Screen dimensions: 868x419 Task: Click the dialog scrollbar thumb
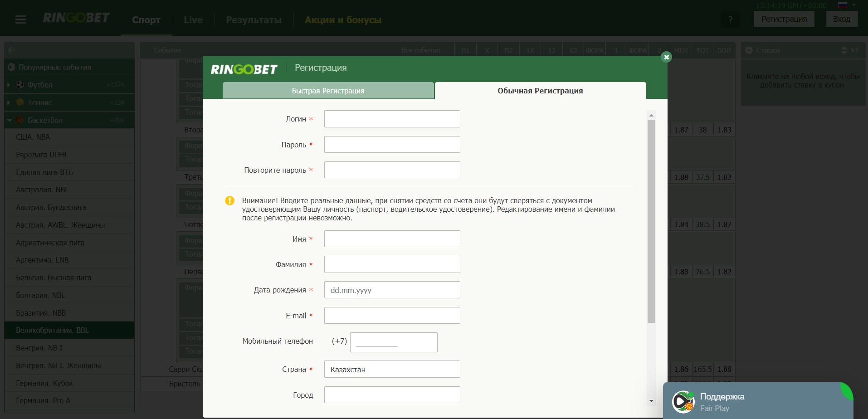(651, 221)
